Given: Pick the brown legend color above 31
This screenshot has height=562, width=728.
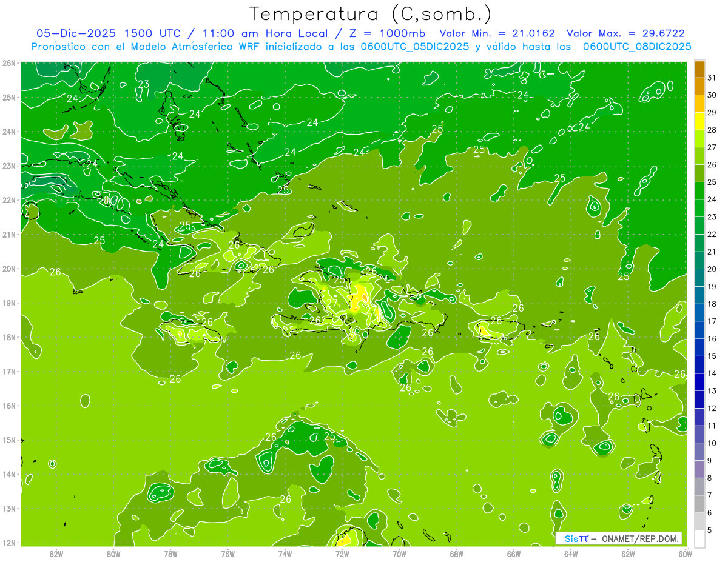Looking at the screenshot, I should click(x=699, y=69).
